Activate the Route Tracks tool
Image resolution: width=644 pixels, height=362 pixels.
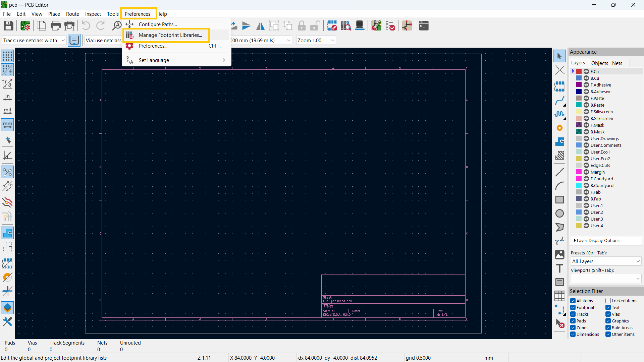point(559,101)
